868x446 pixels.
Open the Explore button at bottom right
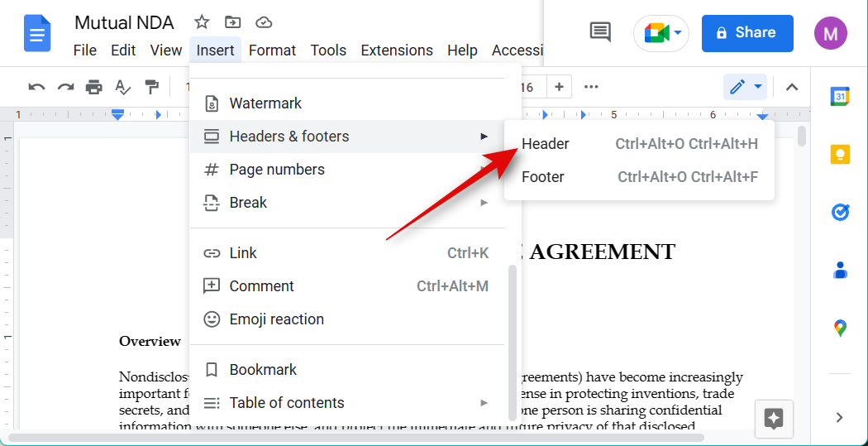coord(774,419)
